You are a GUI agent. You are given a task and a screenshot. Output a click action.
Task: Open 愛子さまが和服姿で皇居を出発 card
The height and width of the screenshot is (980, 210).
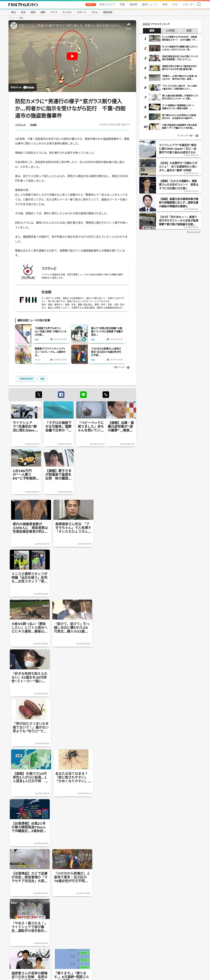[x=58, y=472]
